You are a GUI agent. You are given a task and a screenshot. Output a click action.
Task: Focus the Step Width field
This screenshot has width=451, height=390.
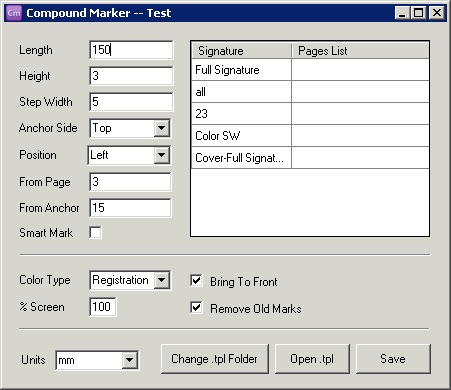(x=131, y=102)
